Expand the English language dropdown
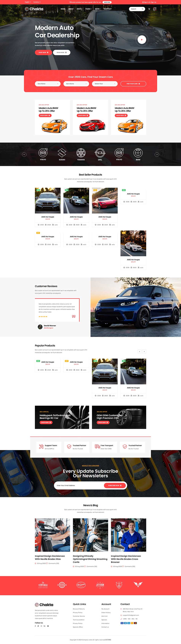 28,2
